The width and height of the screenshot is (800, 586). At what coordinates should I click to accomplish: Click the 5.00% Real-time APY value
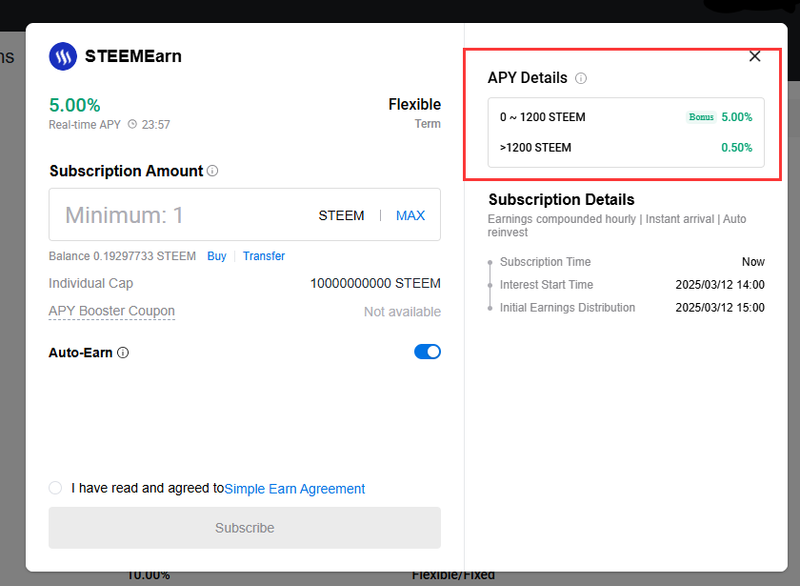(74, 105)
